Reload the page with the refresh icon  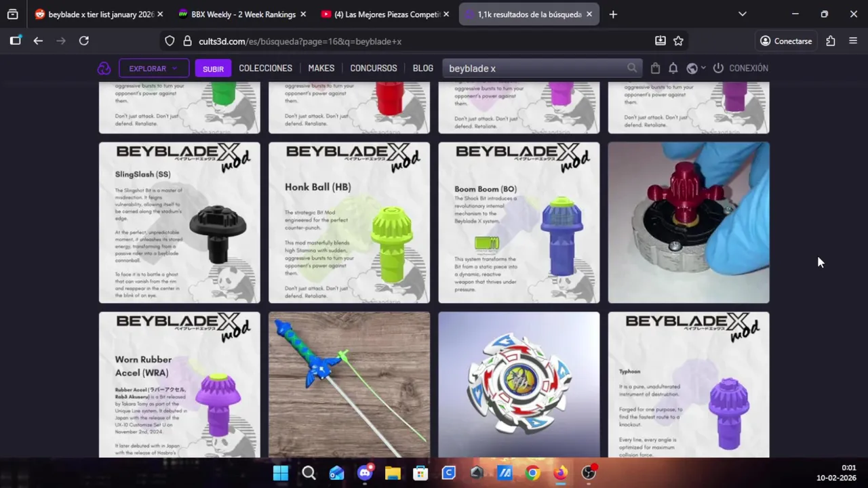click(84, 41)
